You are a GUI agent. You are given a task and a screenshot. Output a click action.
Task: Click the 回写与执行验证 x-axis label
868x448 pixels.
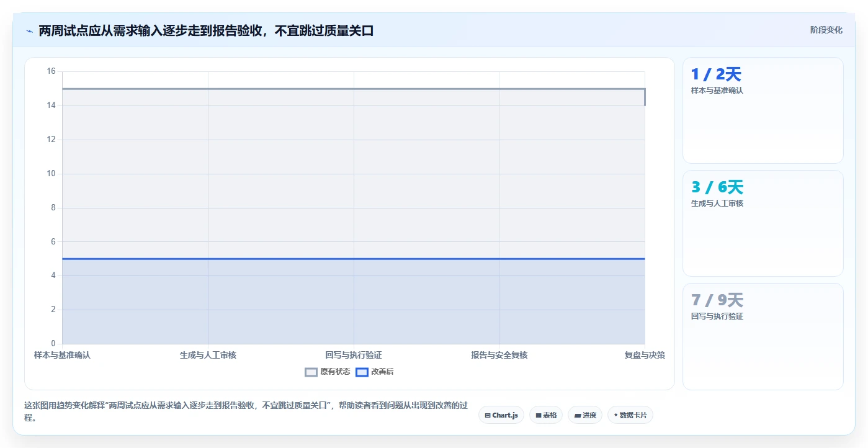click(354, 355)
